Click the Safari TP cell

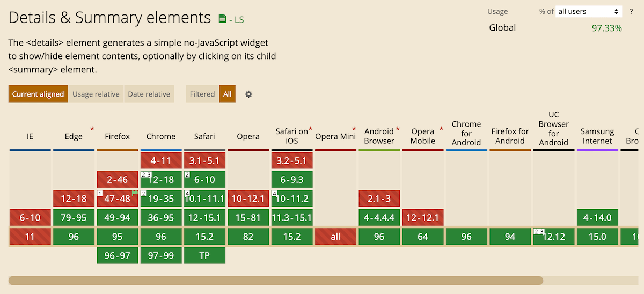(204, 256)
